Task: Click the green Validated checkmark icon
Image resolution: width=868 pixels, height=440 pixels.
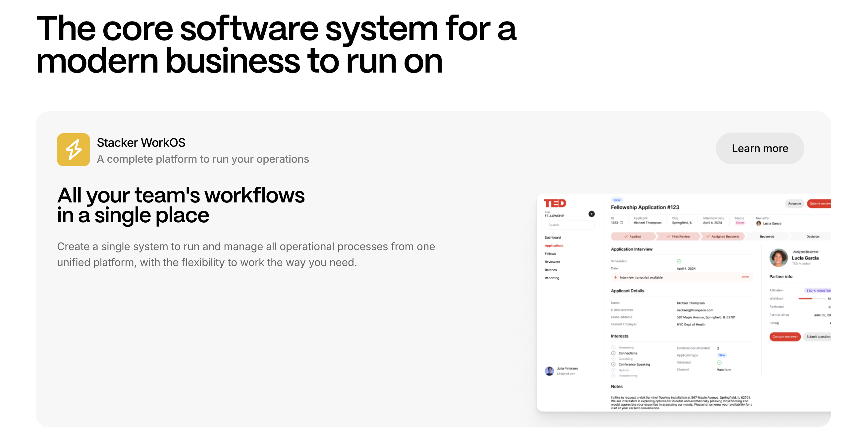Action: click(719, 362)
